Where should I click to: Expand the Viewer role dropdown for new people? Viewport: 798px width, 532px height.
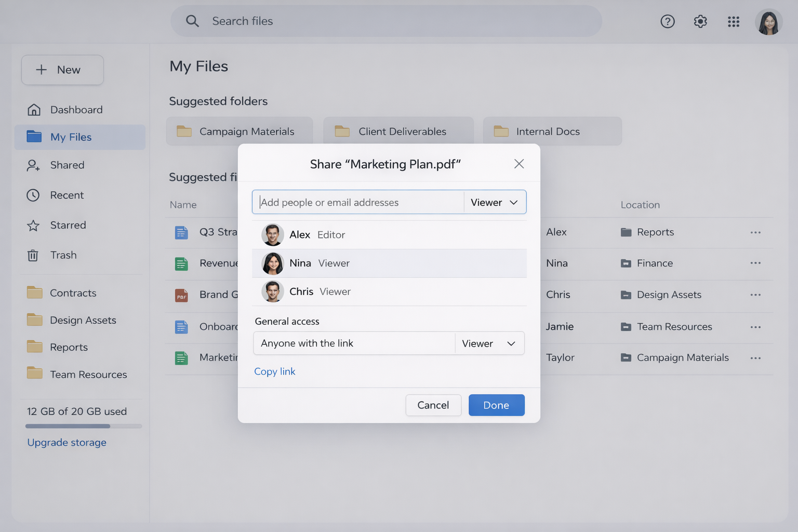click(x=494, y=202)
